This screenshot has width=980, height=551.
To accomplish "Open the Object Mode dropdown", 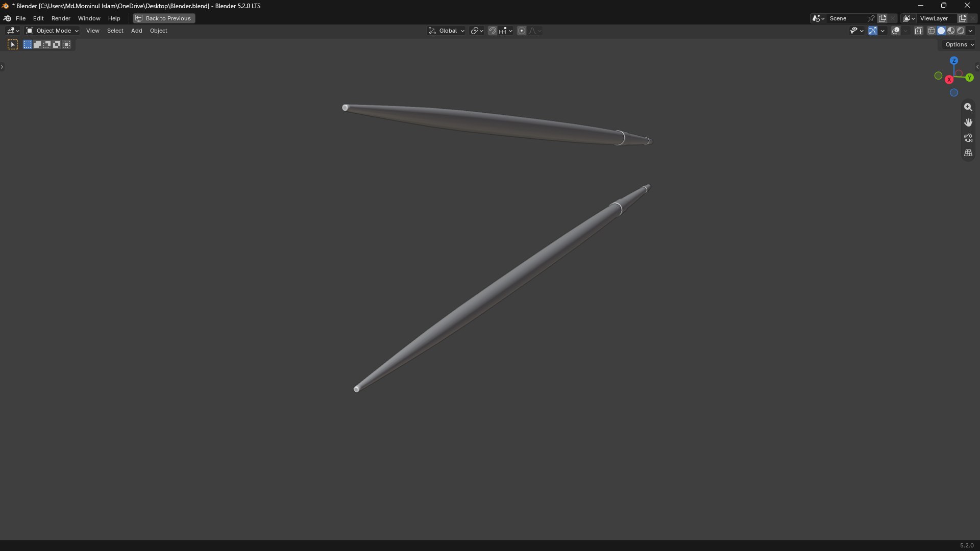I will [52, 31].
